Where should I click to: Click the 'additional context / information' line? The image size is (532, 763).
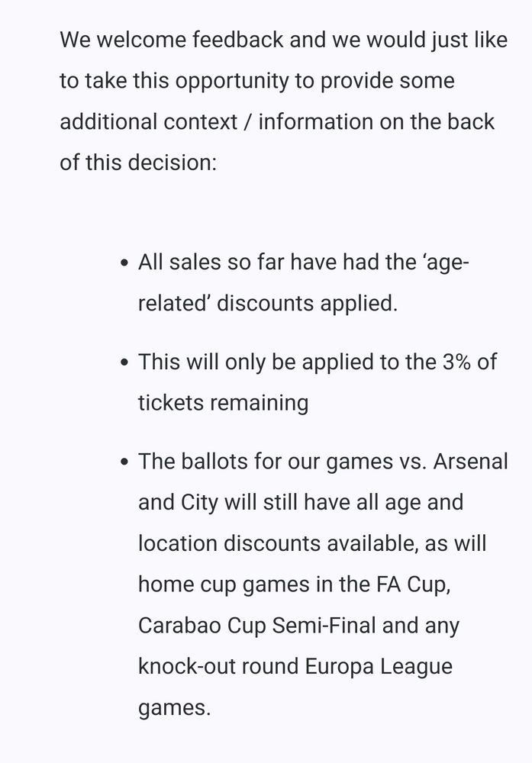pos(277,121)
